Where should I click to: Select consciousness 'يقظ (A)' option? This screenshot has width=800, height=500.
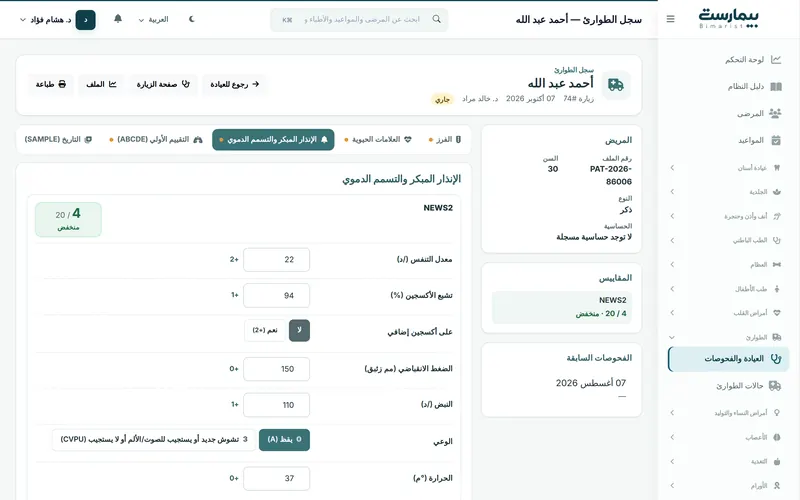pos(284,439)
